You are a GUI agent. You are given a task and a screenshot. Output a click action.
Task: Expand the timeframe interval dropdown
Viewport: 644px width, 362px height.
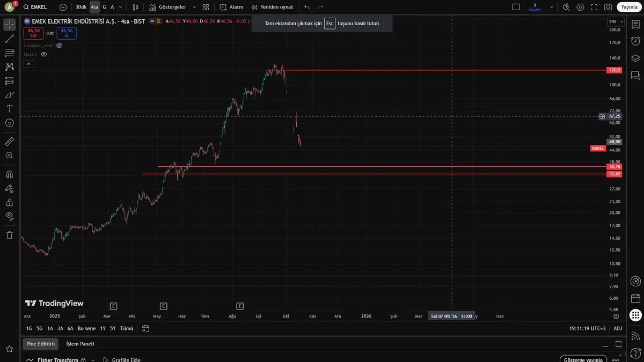coord(120,7)
